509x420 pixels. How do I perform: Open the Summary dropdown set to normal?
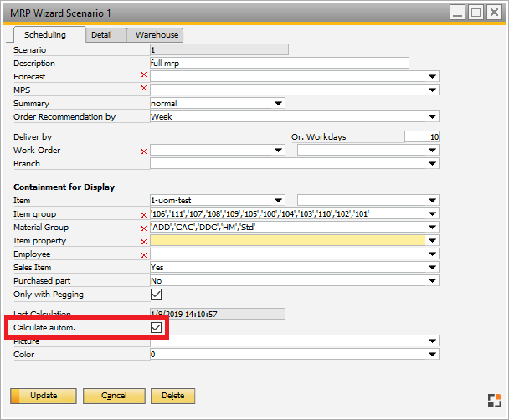coord(279,104)
